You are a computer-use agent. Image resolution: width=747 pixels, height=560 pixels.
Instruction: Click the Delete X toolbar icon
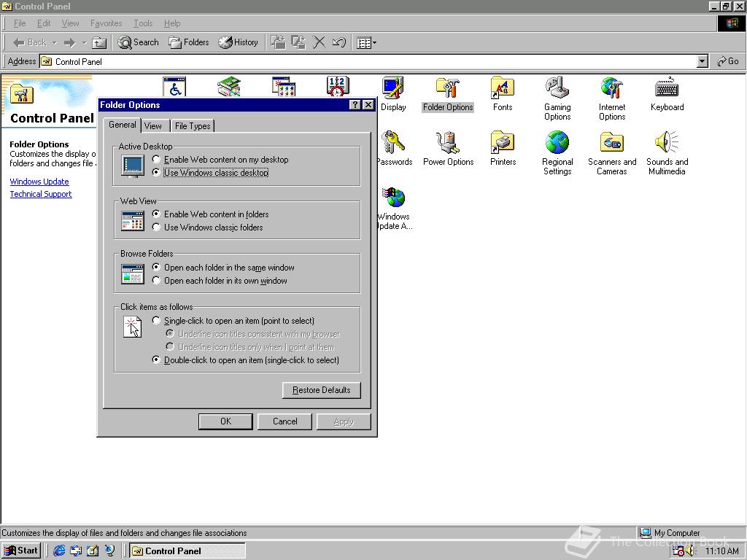pos(319,42)
